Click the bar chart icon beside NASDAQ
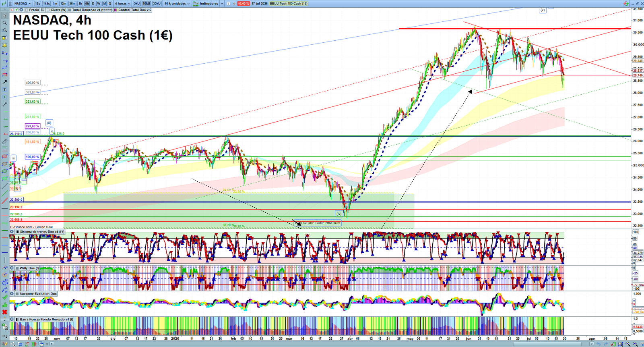Viewport: 644px width, 347px height. click(4, 4)
